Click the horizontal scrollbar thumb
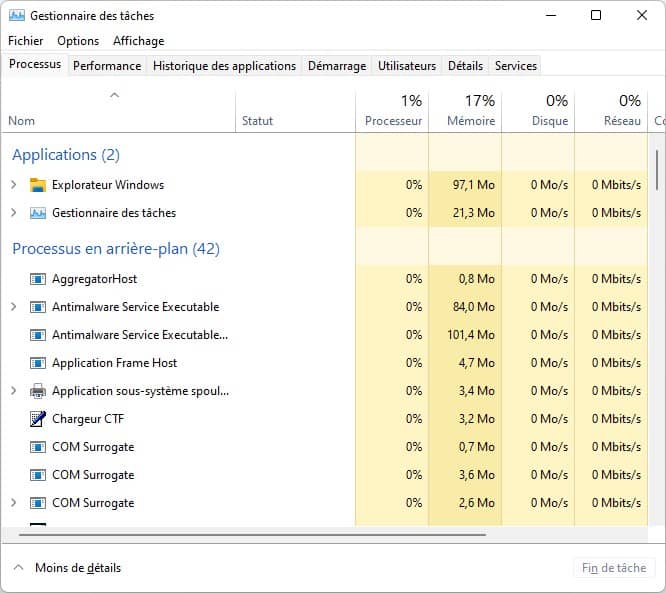The image size is (666, 593). [252, 535]
